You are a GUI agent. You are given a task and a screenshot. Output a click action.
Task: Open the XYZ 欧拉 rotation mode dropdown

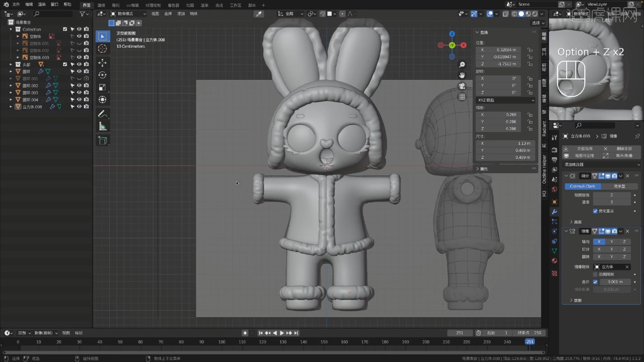pos(506,100)
